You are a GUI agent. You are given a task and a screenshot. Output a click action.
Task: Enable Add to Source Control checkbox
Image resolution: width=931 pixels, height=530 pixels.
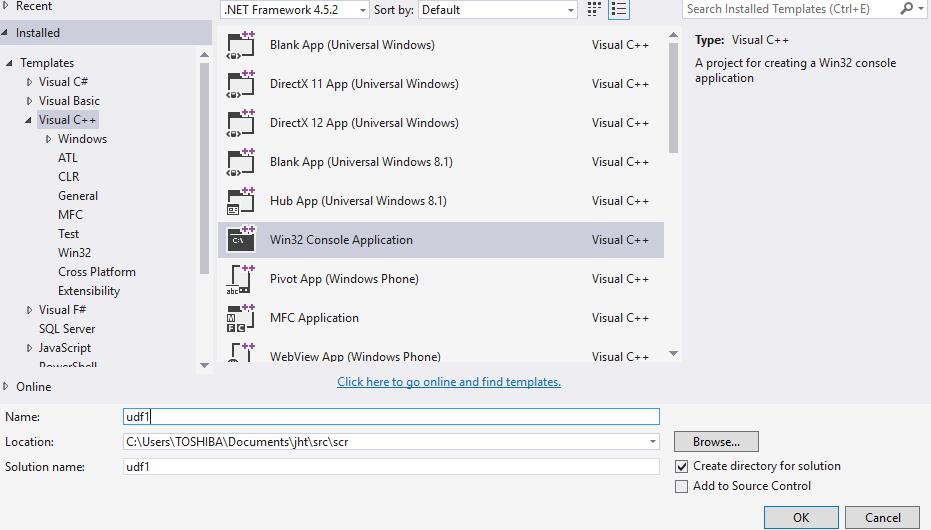coord(682,487)
